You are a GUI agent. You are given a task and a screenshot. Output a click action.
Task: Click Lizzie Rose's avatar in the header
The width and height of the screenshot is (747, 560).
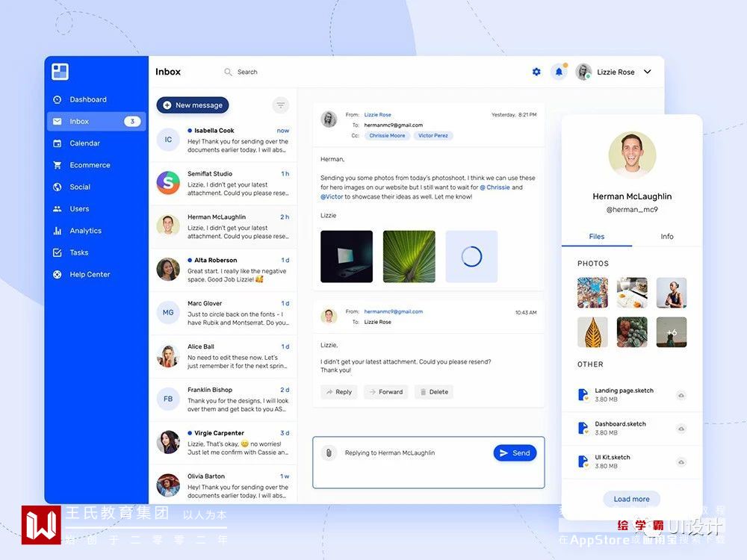[x=583, y=72]
